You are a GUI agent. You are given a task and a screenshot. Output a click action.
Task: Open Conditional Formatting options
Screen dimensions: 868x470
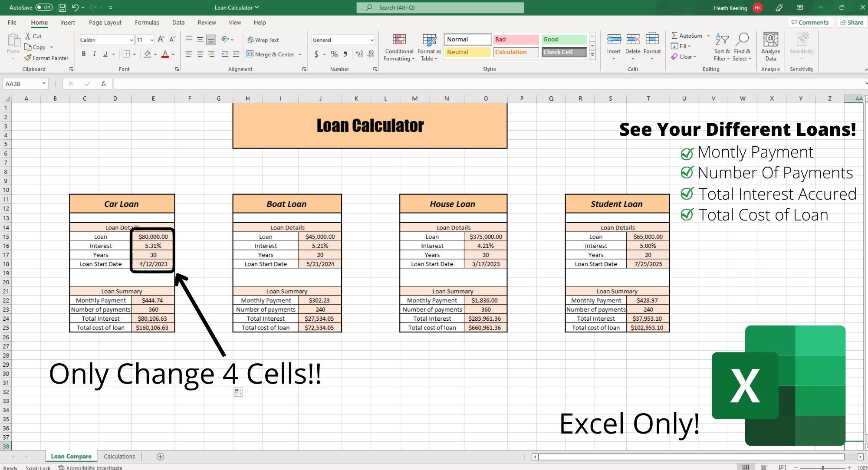pos(398,46)
